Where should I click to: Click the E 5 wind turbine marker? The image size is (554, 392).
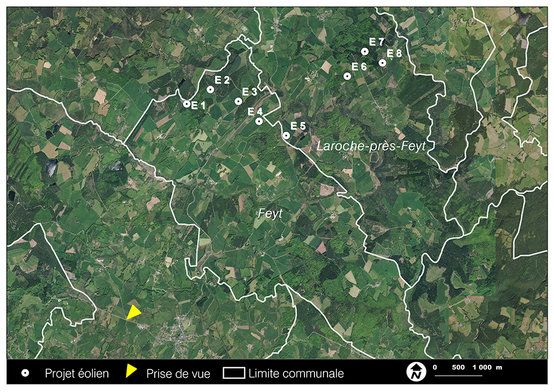(286, 136)
